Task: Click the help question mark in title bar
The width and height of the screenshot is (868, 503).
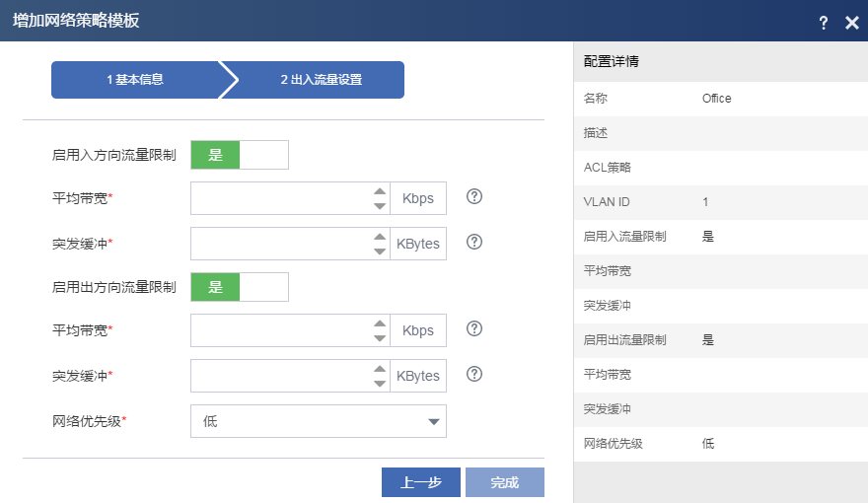Action: coord(824,23)
